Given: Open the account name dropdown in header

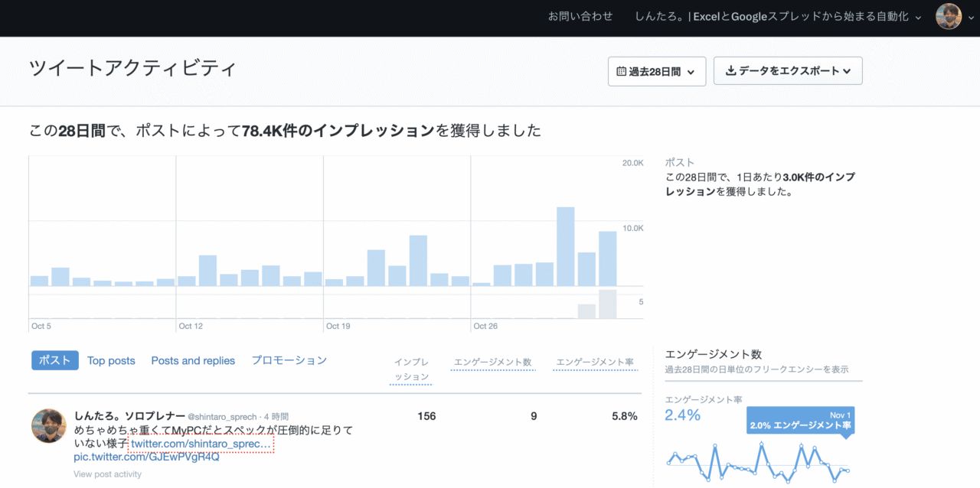Looking at the screenshot, I should click(778, 16).
